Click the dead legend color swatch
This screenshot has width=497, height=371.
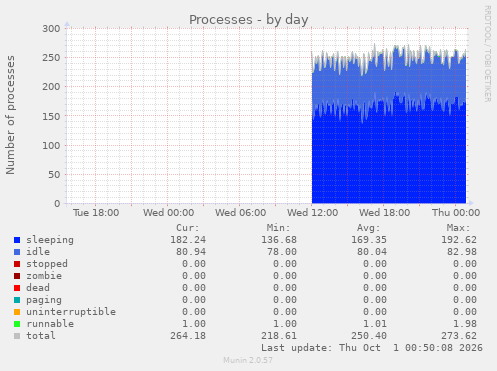tap(17, 288)
